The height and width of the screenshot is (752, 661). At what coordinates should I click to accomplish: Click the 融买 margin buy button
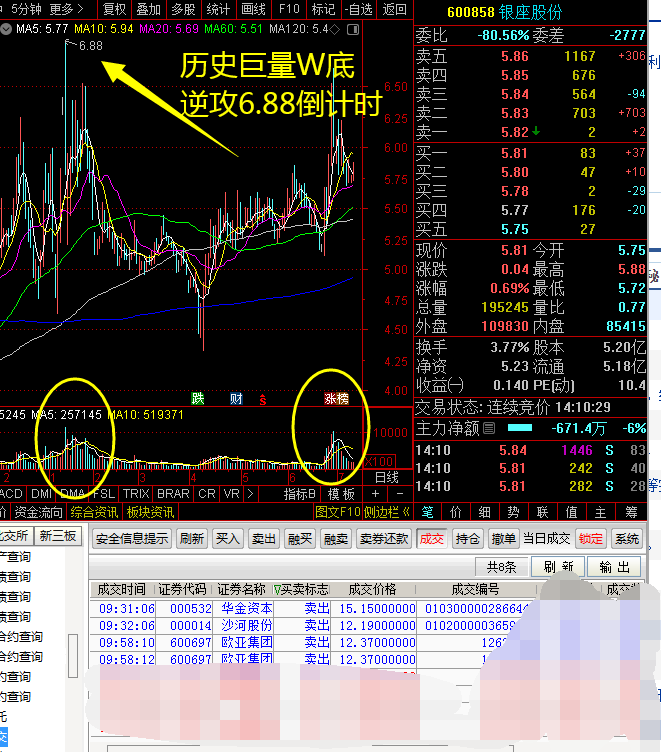(x=300, y=539)
